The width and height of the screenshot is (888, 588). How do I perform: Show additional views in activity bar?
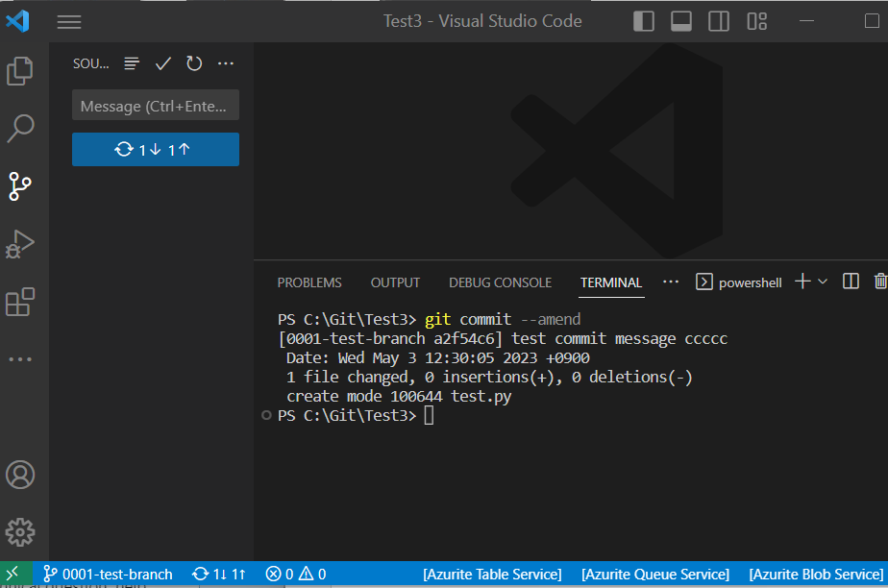(x=20, y=359)
